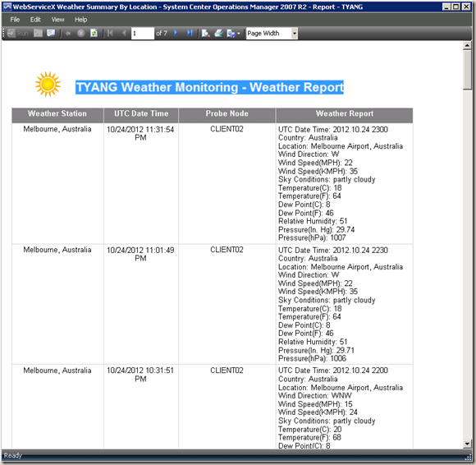Viewport: 476px width, 465px height.
Task: Click the Stop rendering icon
Action: 80,33
